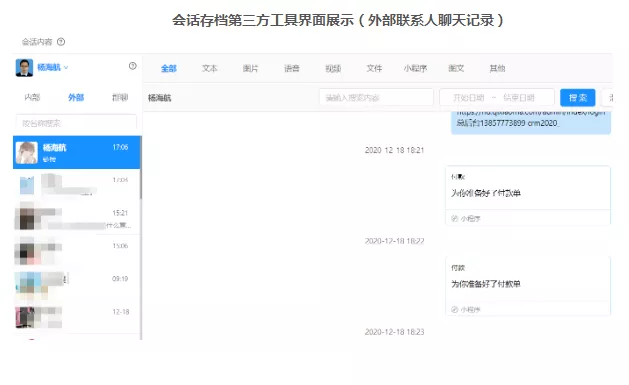Select the 文件 message filter tab
The image size is (629, 385).
374,69
